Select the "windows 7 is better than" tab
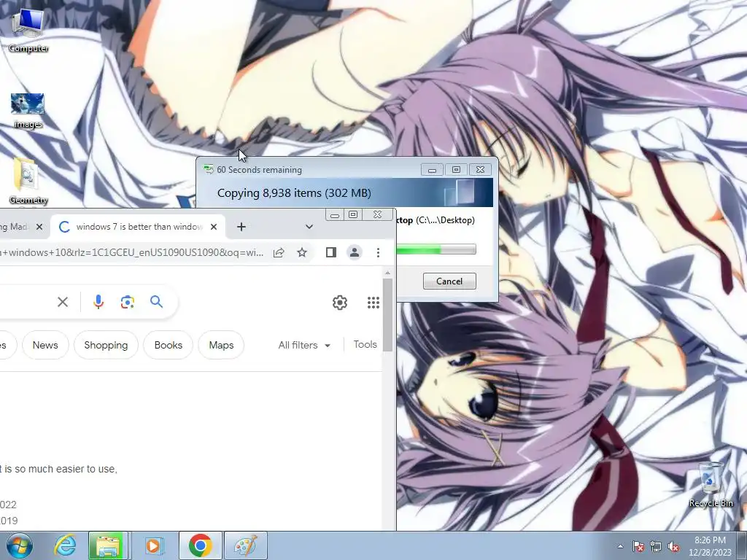 (x=138, y=227)
